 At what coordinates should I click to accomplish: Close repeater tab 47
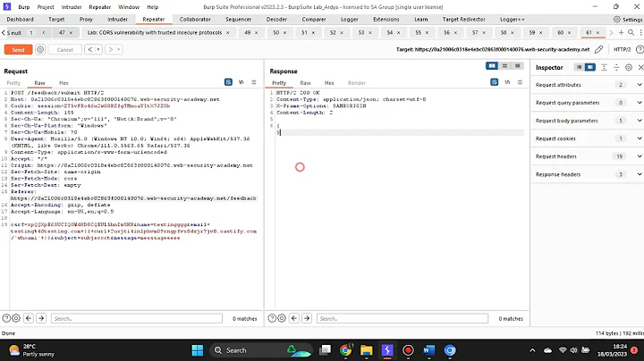[x=71, y=32]
